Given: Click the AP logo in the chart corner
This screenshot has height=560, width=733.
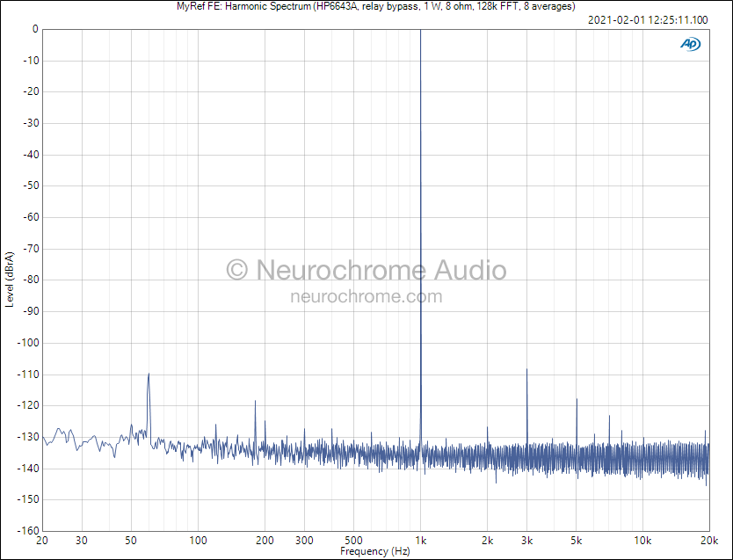Looking at the screenshot, I should pos(690,44).
